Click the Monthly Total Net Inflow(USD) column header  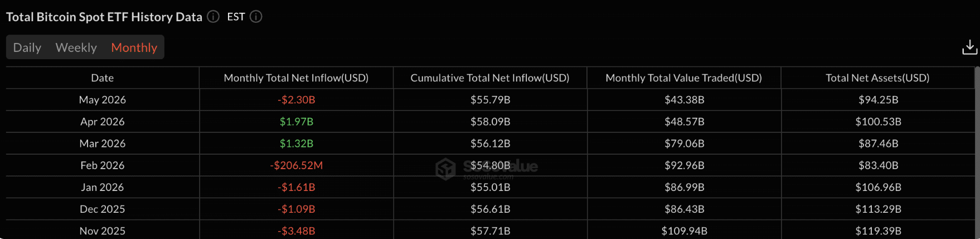[296, 78]
